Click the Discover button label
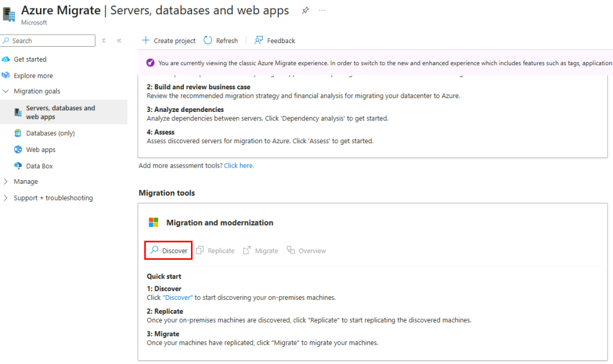This screenshot has height=364, width=613. pyautogui.click(x=175, y=251)
